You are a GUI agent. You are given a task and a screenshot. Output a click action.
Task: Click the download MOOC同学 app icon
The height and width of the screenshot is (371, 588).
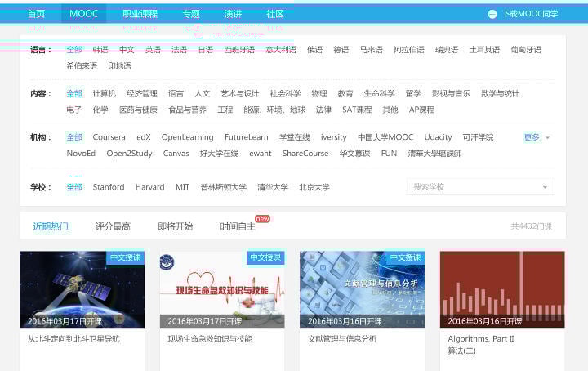click(x=492, y=14)
